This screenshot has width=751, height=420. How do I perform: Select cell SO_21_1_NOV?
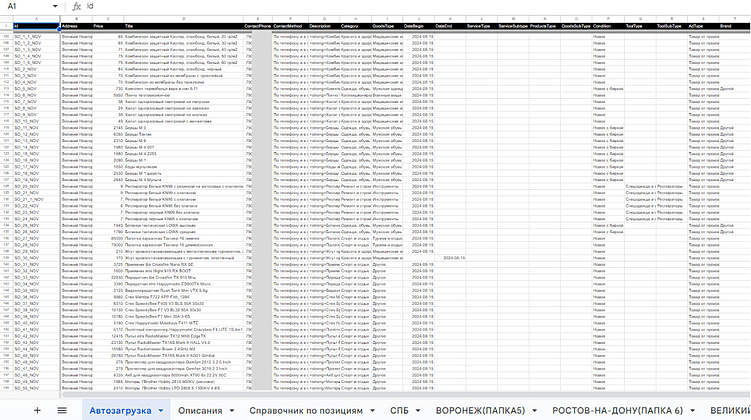click(x=36, y=199)
